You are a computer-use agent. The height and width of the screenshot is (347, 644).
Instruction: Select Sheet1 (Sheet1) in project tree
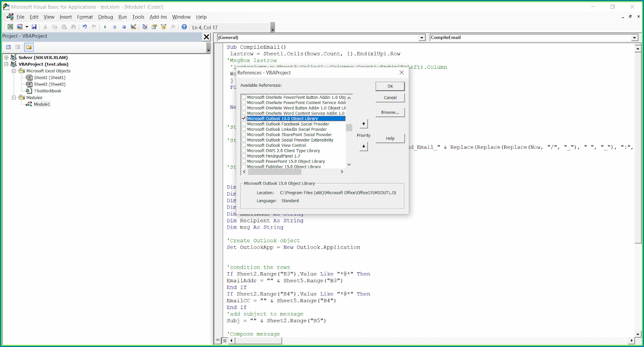click(50, 78)
